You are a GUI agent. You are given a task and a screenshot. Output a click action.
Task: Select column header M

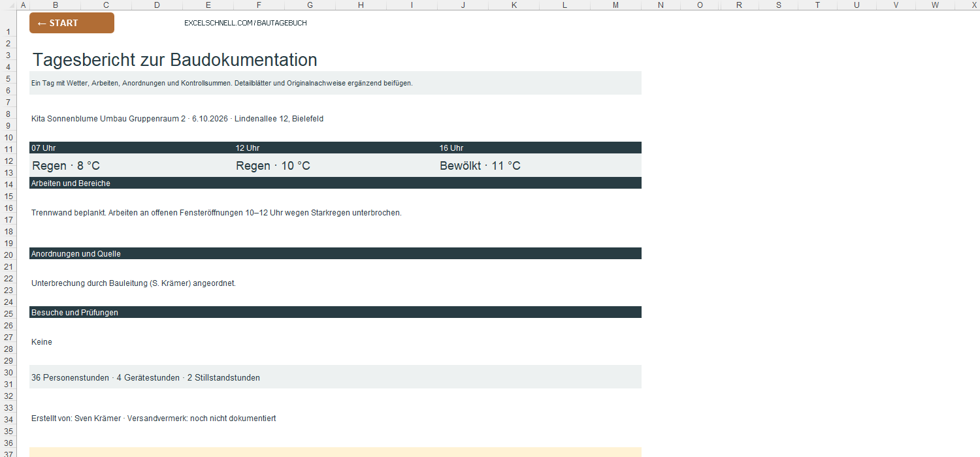(616, 5)
